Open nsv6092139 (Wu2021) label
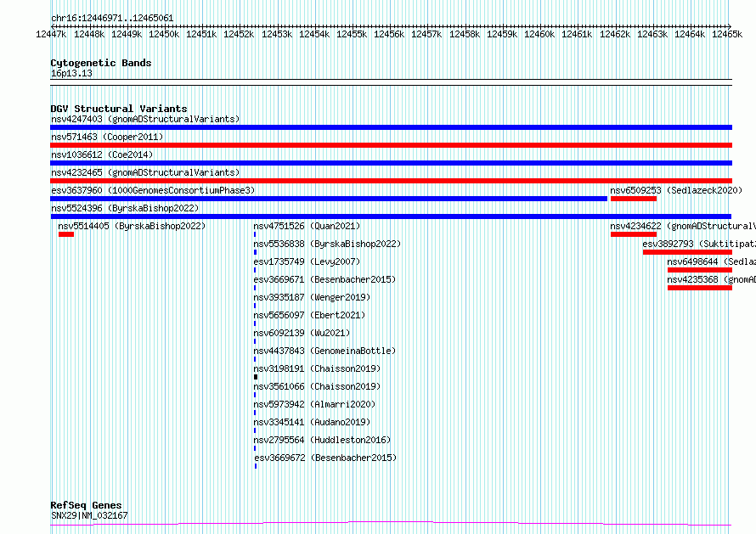Image resolution: width=756 pixels, height=534 pixels. tap(302, 333)
